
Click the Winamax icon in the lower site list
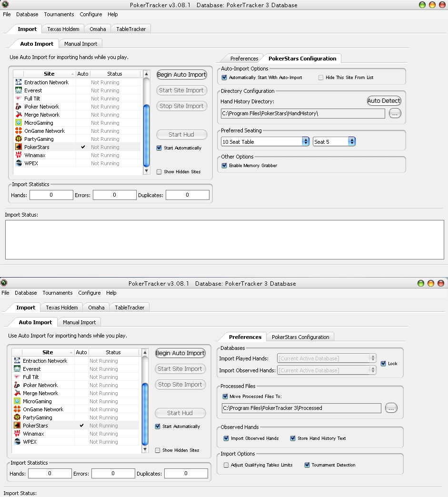pos(17,434)
